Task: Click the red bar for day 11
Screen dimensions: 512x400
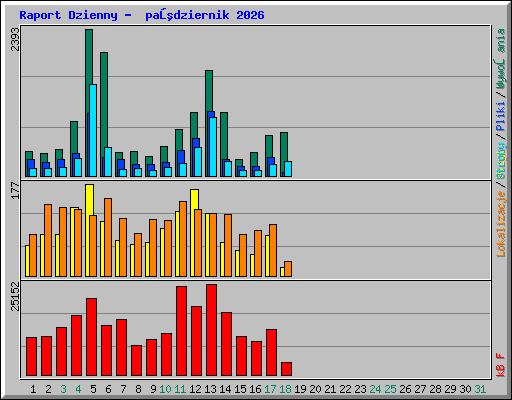Action: pos(181,331)
